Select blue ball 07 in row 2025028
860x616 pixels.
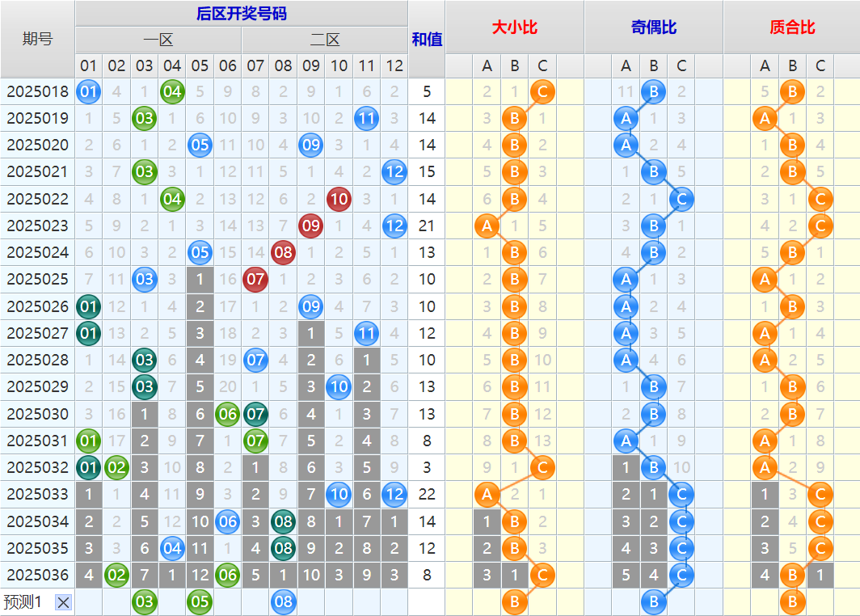point(255,360)
